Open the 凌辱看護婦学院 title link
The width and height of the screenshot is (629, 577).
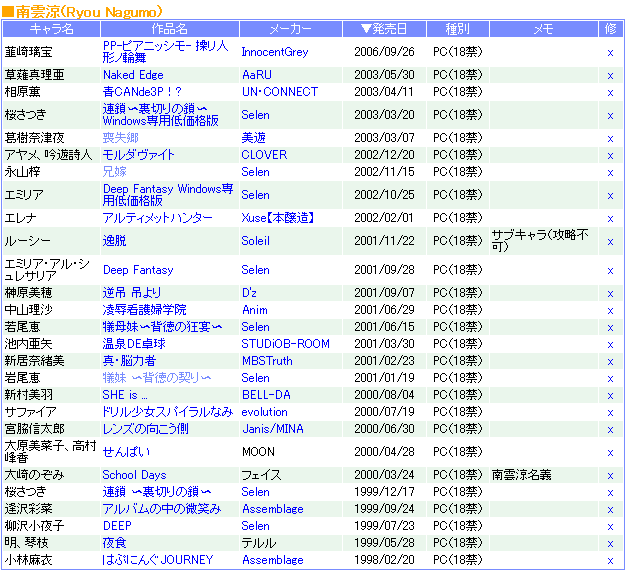[144, 310]
